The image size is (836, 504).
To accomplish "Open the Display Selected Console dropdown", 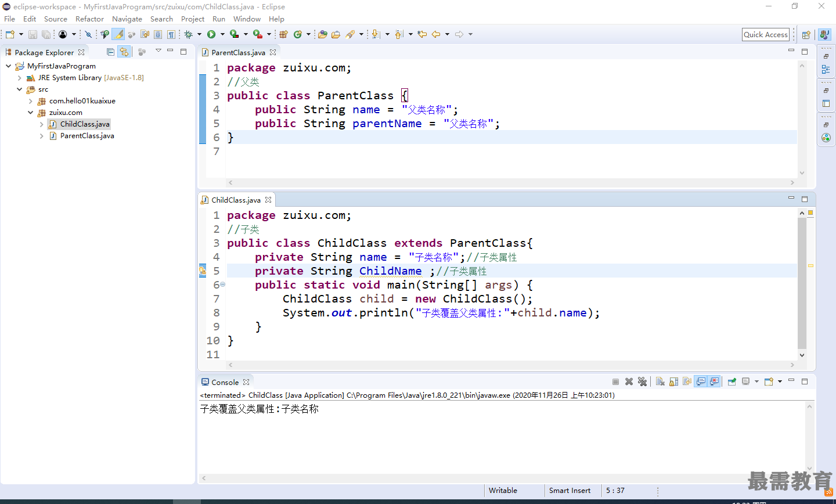I will tap(756, 381).
